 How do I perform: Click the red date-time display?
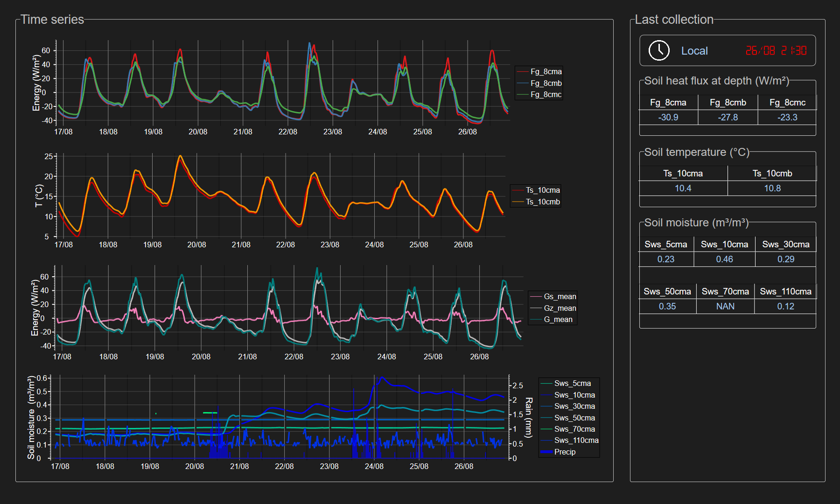point(776,50)
